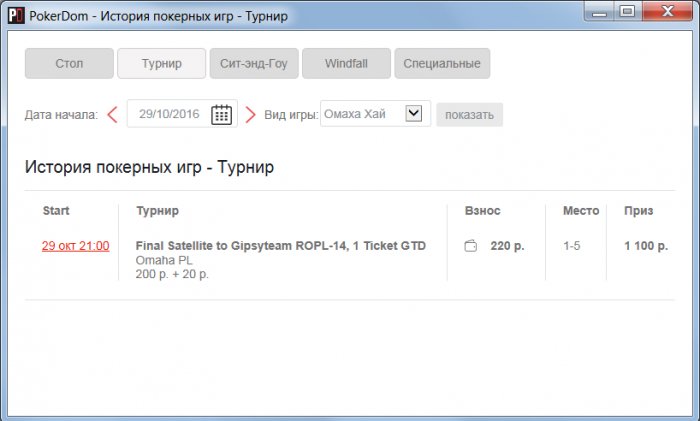Screen dimensions: 700x421
Task: Click the Omaha PL game type text
Action: (164, 260)
